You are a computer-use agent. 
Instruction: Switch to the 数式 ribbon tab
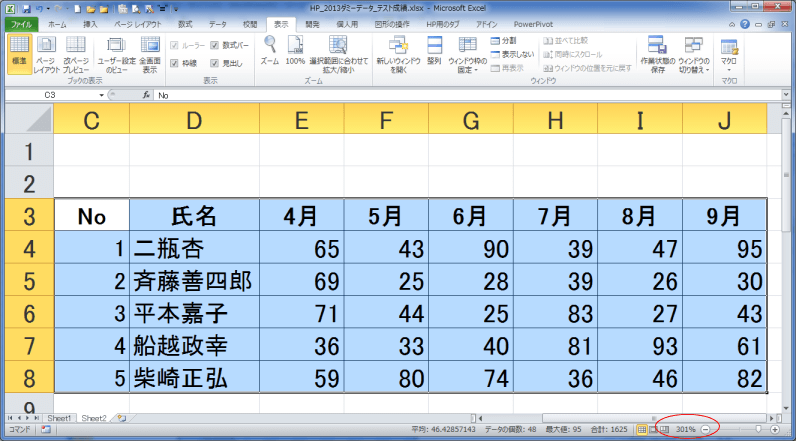185,24
